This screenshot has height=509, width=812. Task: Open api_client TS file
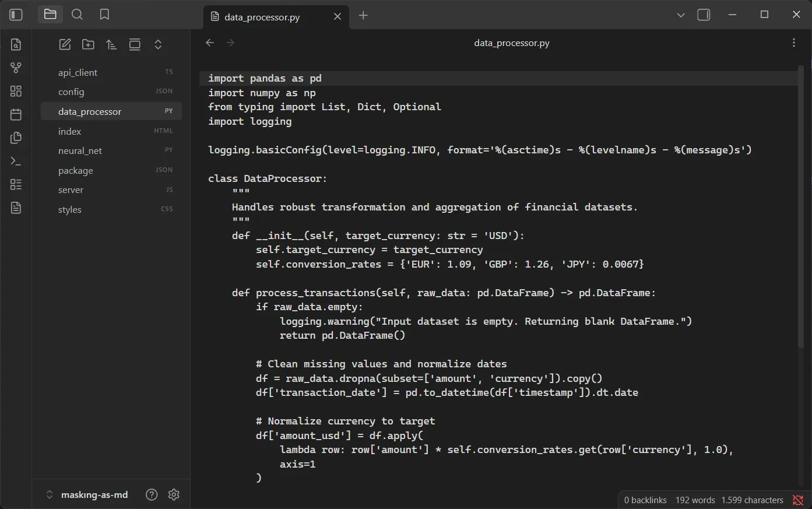click(x=111, y=72)
